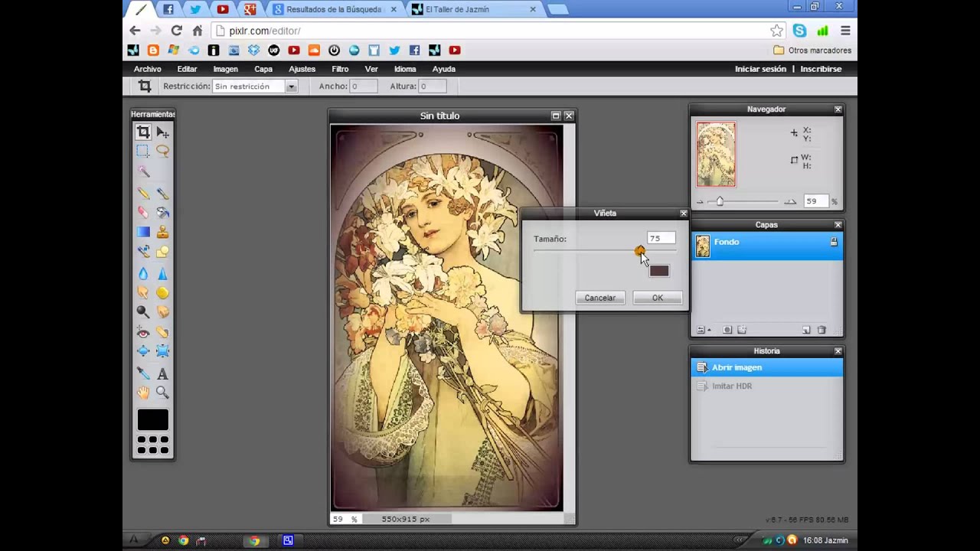Screen dimensions: 980x551
Task: Toggle the lock on Fondo layer
Action: [x=834, y=242]
